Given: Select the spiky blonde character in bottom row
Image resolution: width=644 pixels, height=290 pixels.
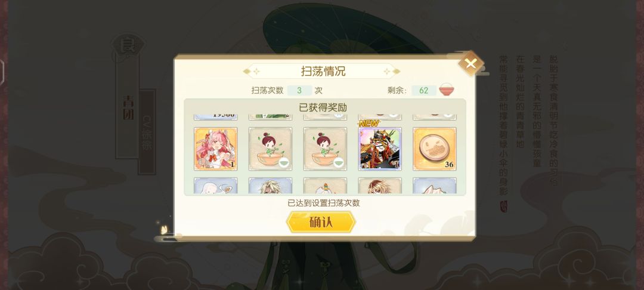Looking at the screenshot, I should pos(270,186).
